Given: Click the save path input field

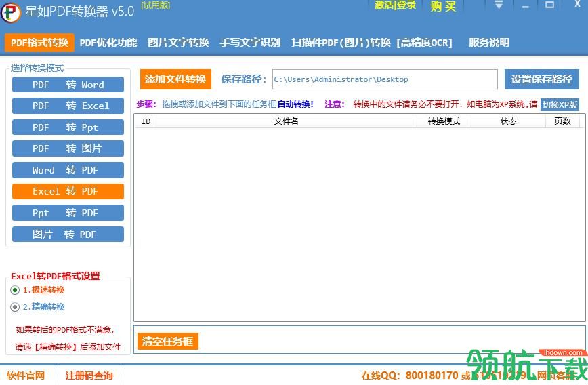Looking at the screenshot, I should pos(384,79).
